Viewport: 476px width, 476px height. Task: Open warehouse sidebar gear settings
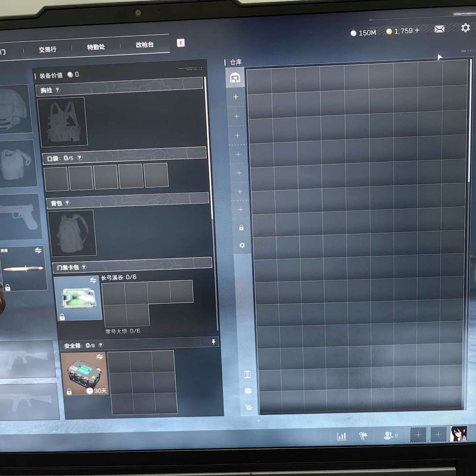pyautogui.click(x=242, y=245)
